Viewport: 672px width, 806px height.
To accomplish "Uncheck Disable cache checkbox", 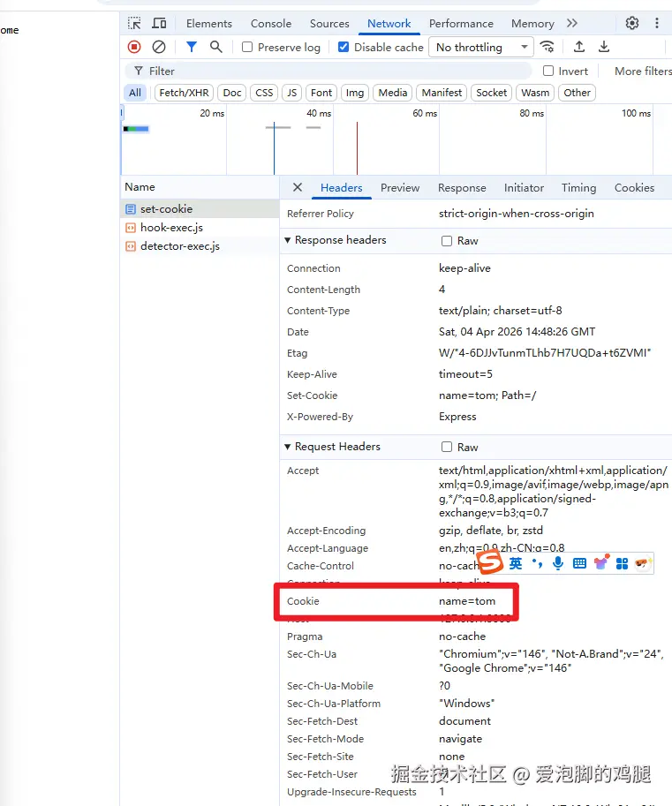I will point(343,48).
